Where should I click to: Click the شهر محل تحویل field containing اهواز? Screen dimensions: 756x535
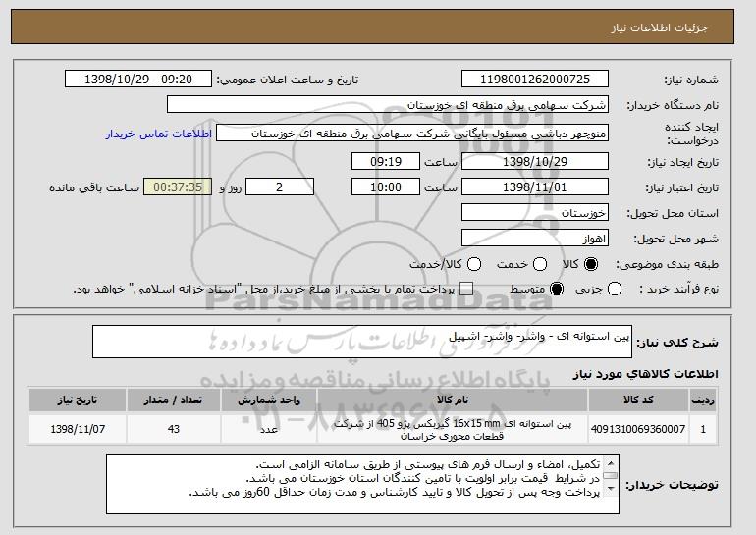click(534, 238)
